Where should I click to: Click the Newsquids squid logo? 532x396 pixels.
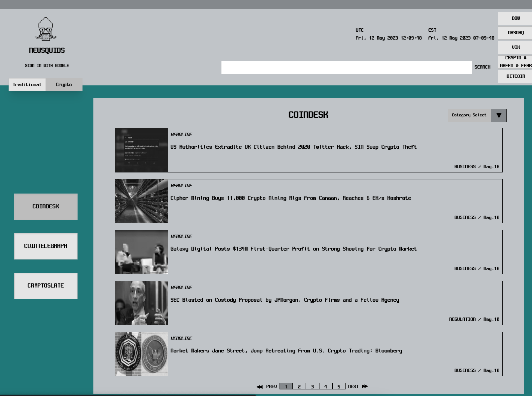46,30
